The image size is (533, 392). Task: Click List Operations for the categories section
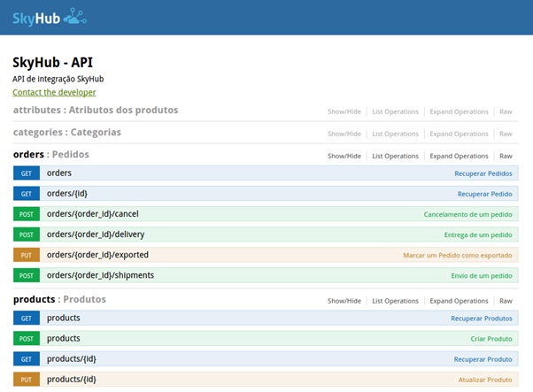[396, 134]
